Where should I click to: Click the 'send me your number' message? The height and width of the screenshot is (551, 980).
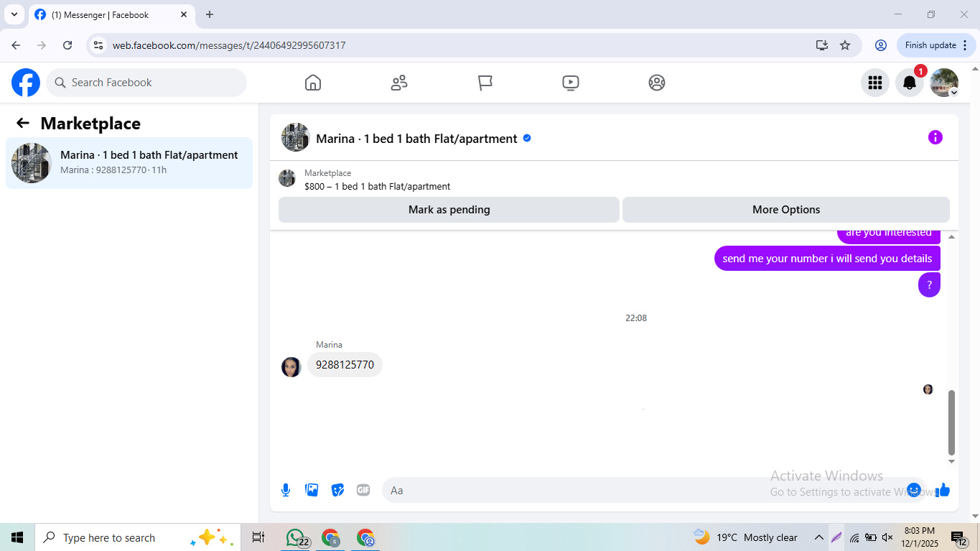click(x=827, y=259)
